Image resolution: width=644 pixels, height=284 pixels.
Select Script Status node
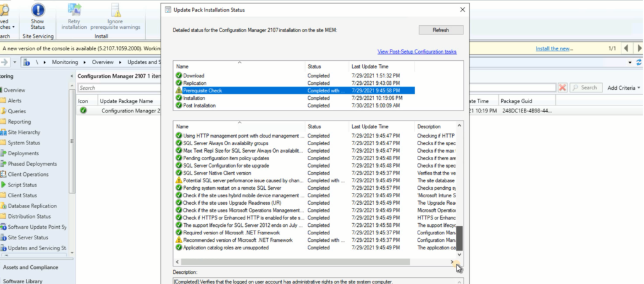click(22, 185)
